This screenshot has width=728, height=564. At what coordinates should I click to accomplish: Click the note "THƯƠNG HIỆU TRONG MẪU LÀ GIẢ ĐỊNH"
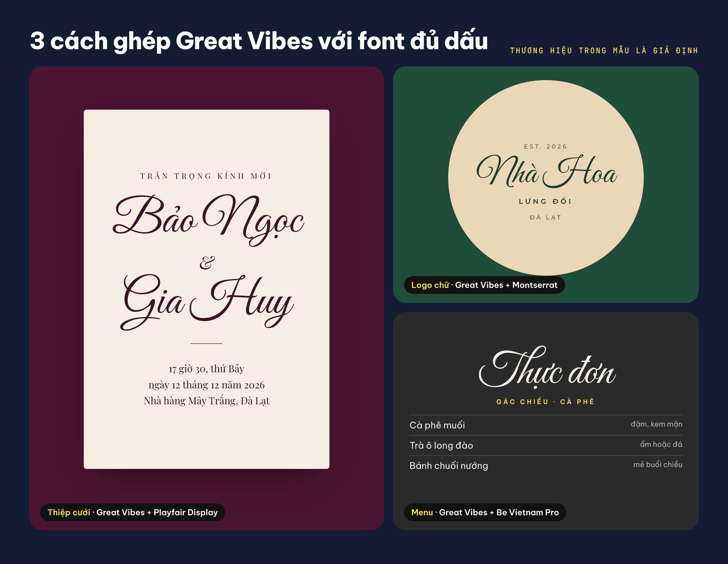point(604,51)
